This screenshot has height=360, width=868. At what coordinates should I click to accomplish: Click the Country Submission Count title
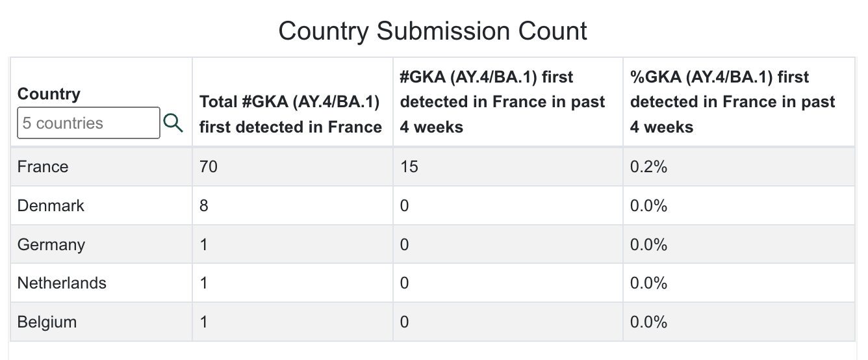(433, 31)
